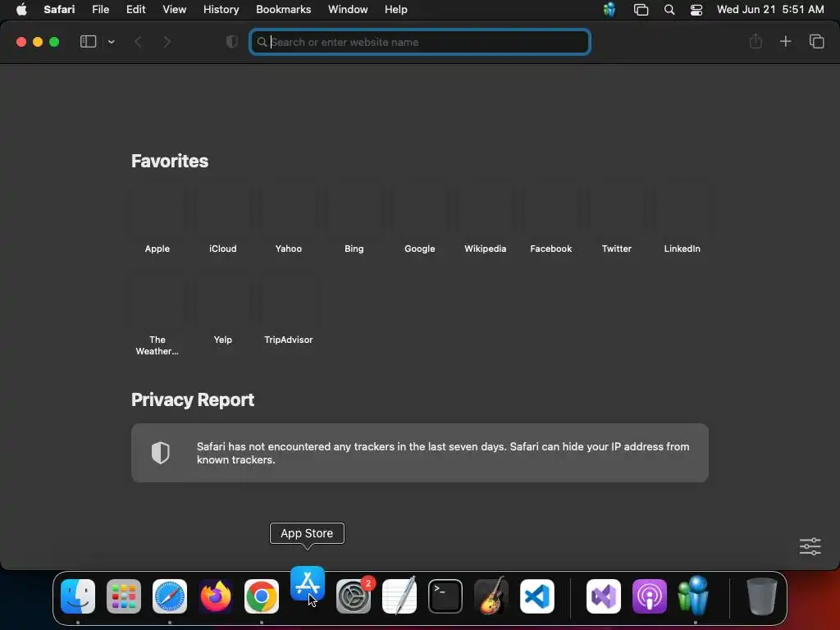Image resolution: width=840 pixels, height=630 pixels.
Task: Open the tab group dropdown arrow
Action: (112, 42)
